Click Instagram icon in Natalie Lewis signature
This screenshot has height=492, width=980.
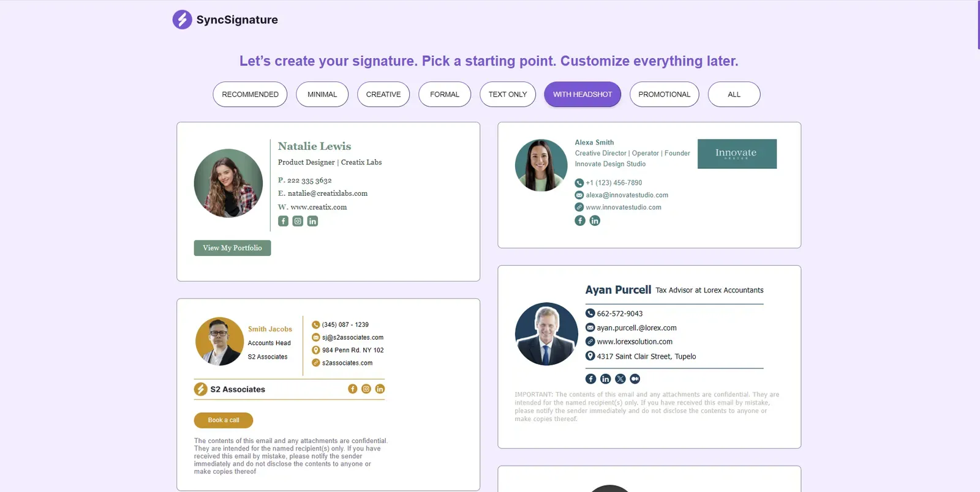pos(298,221)
